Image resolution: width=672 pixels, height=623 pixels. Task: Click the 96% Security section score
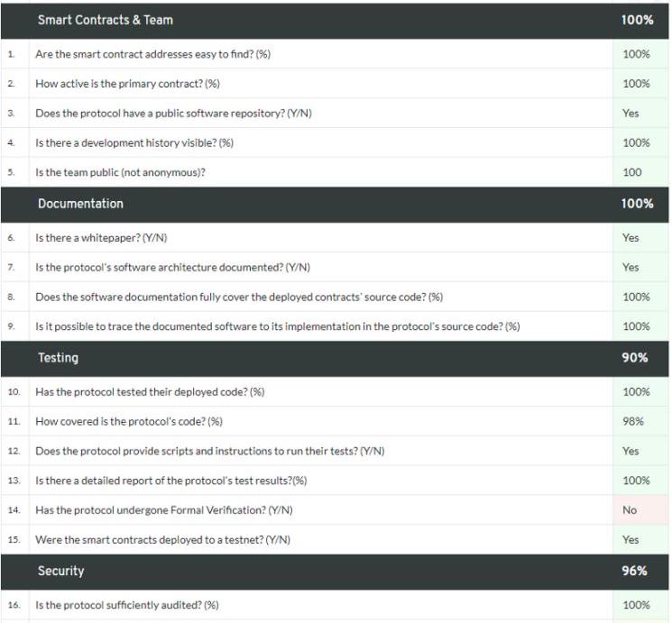635,571
